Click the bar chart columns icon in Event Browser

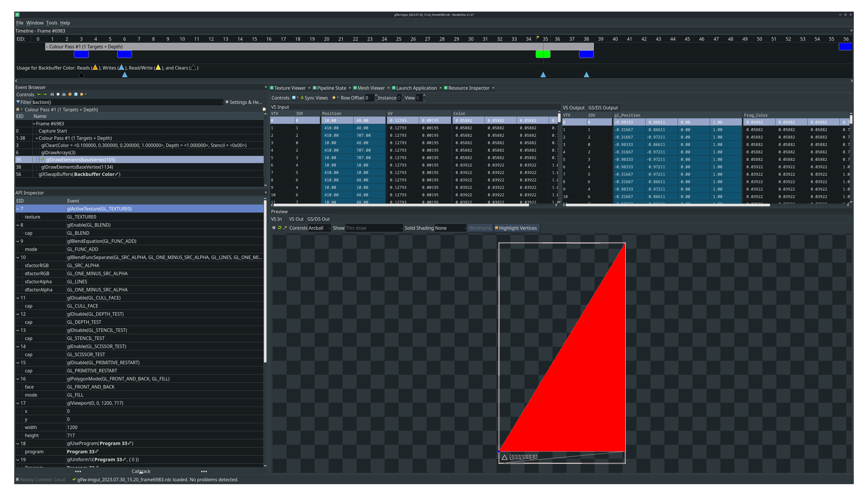64,94
